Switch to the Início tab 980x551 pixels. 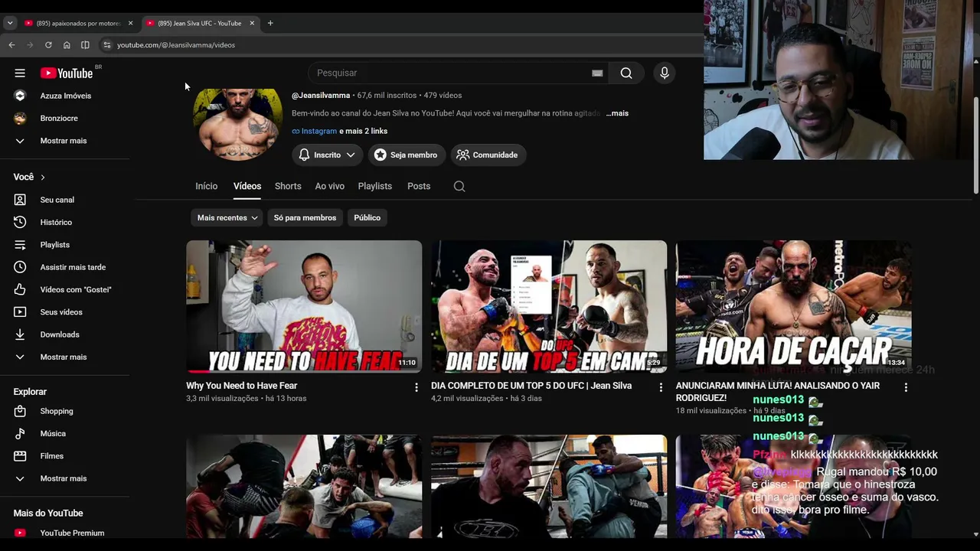pyautogui.click(x=207, y=186)
